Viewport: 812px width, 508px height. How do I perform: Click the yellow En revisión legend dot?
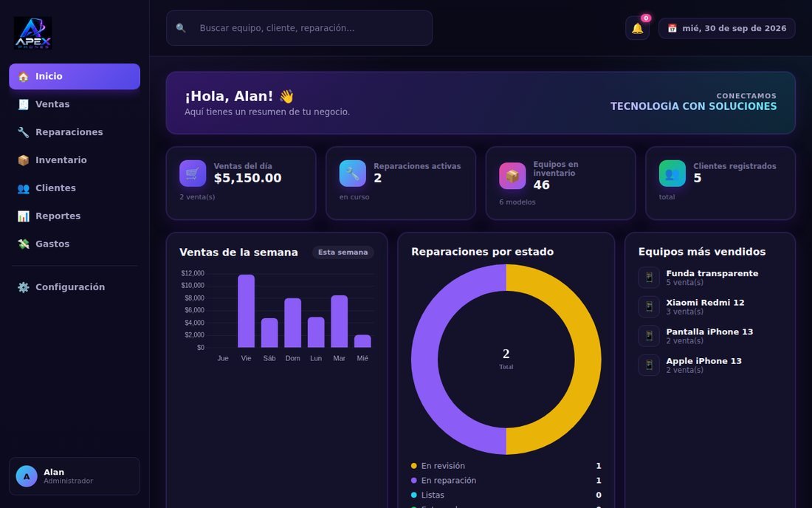tap(414, 466)
